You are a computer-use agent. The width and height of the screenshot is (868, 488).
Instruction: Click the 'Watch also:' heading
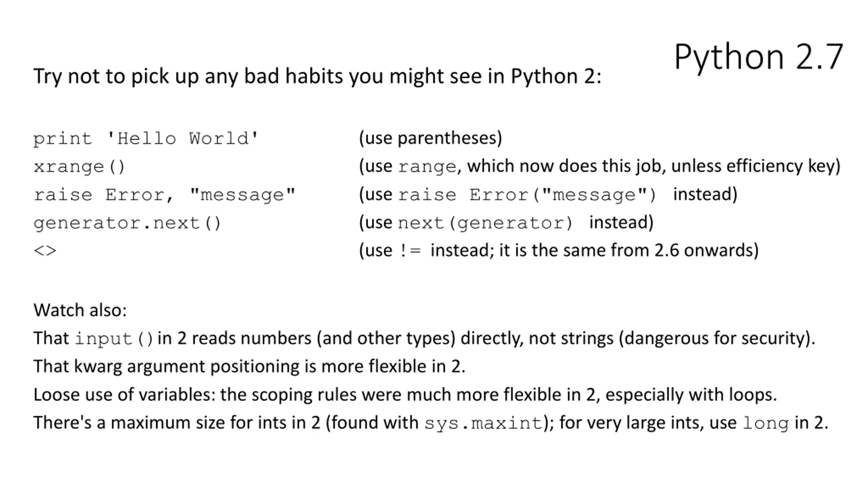click(x=80, y=310)
